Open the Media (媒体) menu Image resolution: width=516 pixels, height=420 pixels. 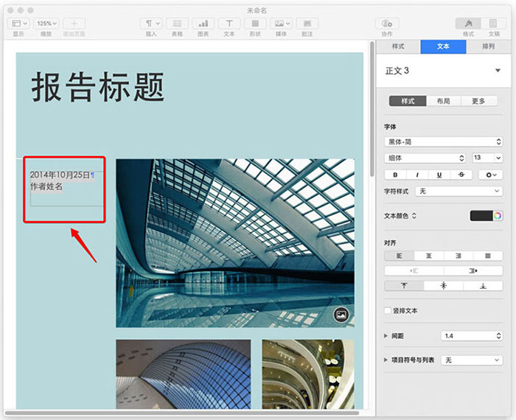pos(281,24)
